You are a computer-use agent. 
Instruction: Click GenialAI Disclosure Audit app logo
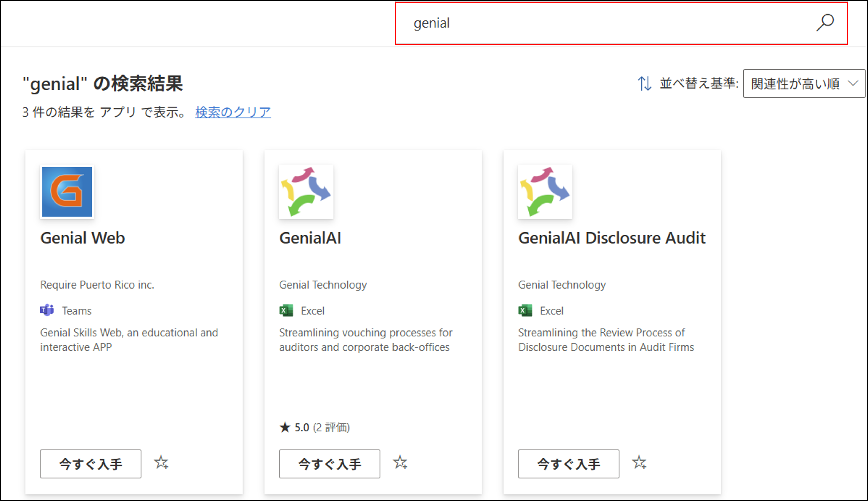coord(545,192)
